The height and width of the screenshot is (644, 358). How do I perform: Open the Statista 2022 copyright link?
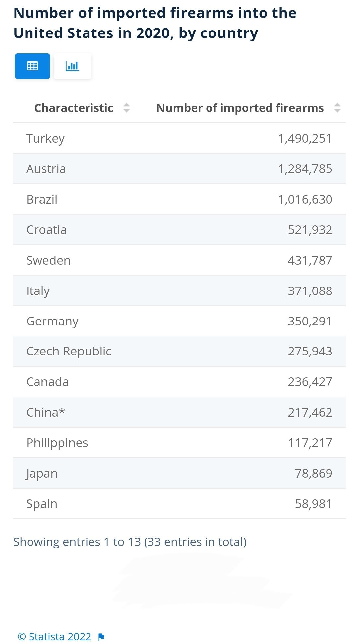[x=54, y=637]
